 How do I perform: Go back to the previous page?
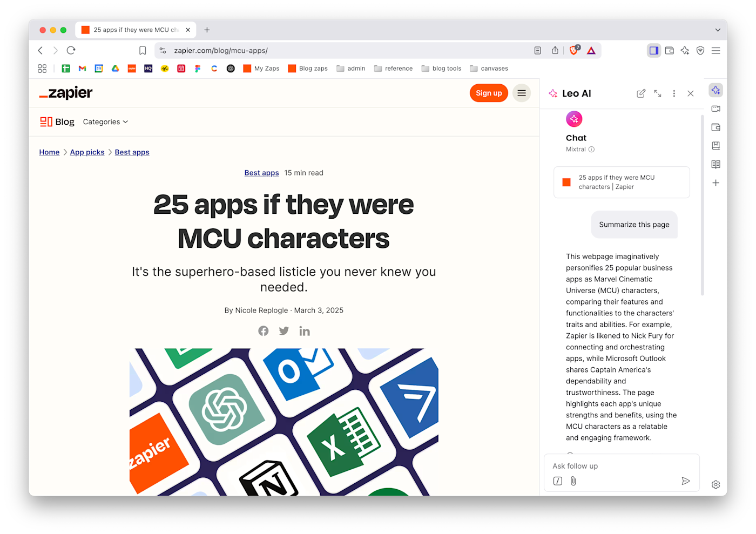pyautogui.click(x=40, y=50)
